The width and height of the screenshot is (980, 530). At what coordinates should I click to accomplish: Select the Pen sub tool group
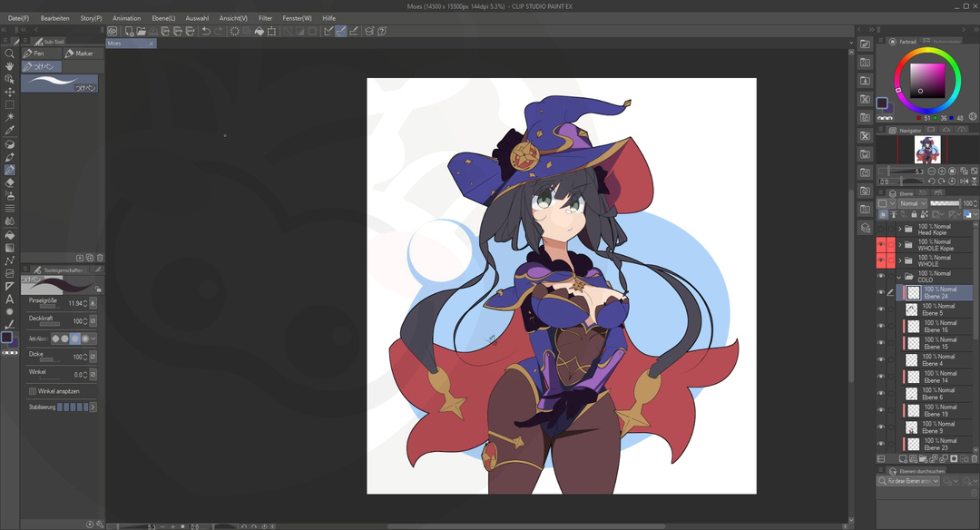coord(41,54)
